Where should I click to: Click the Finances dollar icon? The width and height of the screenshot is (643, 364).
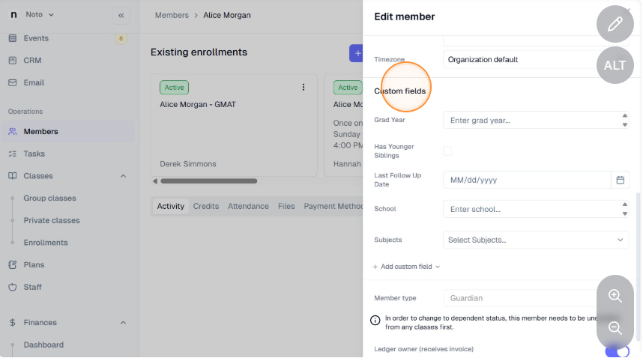[x=13, y=322]
